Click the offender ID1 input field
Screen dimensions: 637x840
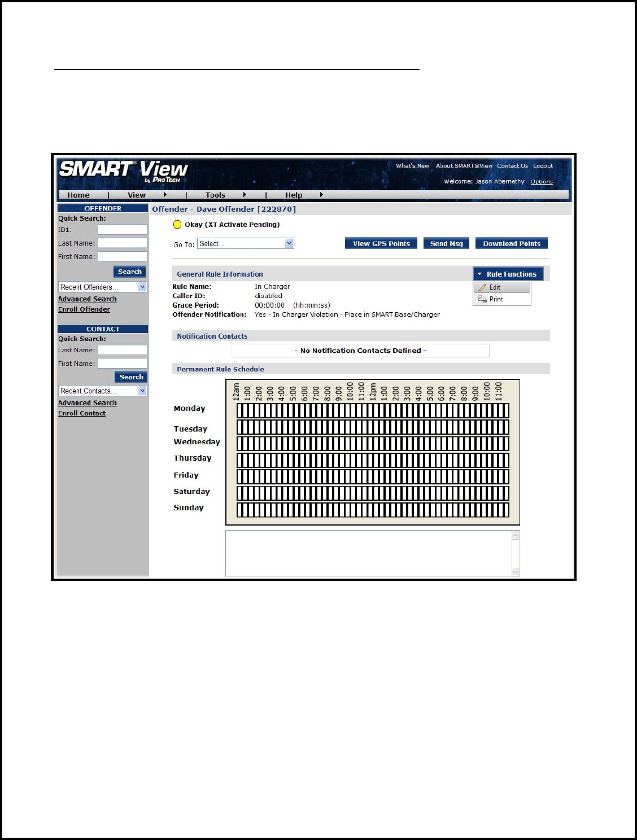(x=123, y=230)
